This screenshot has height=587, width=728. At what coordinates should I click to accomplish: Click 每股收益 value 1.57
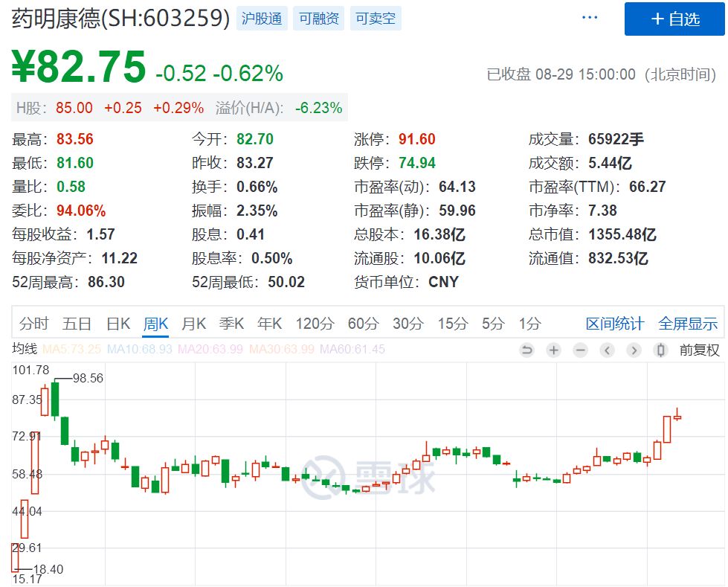point(100,234)
